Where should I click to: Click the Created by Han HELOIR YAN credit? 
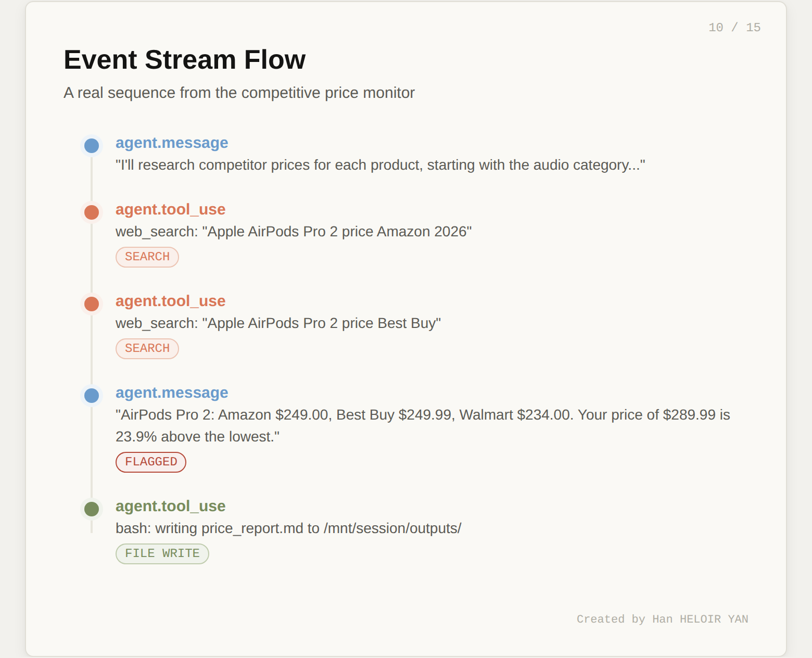point(662,619)
